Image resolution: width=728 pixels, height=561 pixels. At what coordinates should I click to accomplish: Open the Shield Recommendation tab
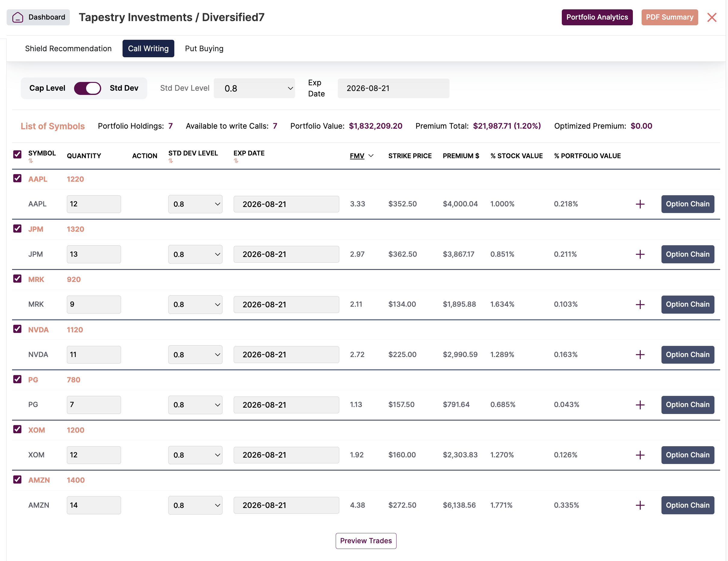coord(68,49)
